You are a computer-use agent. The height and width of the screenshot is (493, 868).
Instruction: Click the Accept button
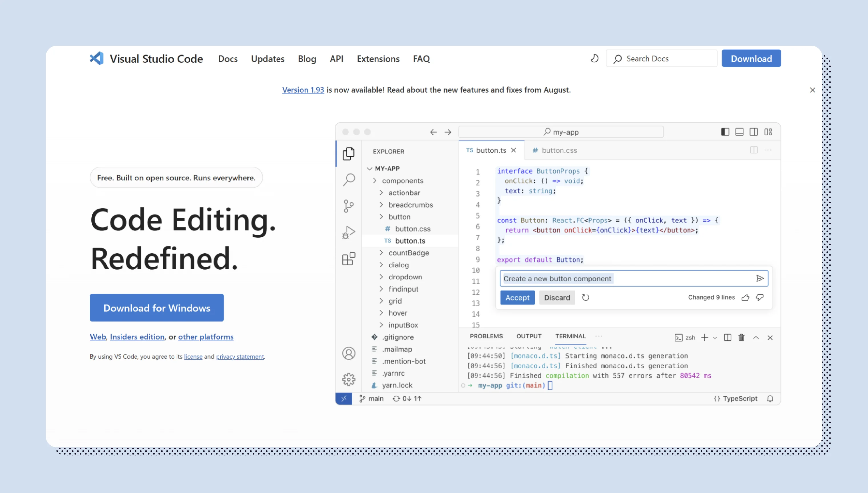pos(517,298)
